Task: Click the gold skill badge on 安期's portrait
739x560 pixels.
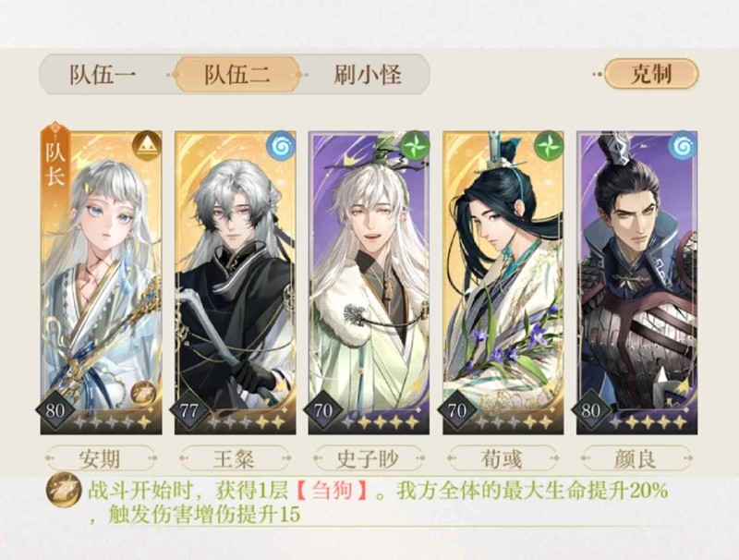Action: 143,393
